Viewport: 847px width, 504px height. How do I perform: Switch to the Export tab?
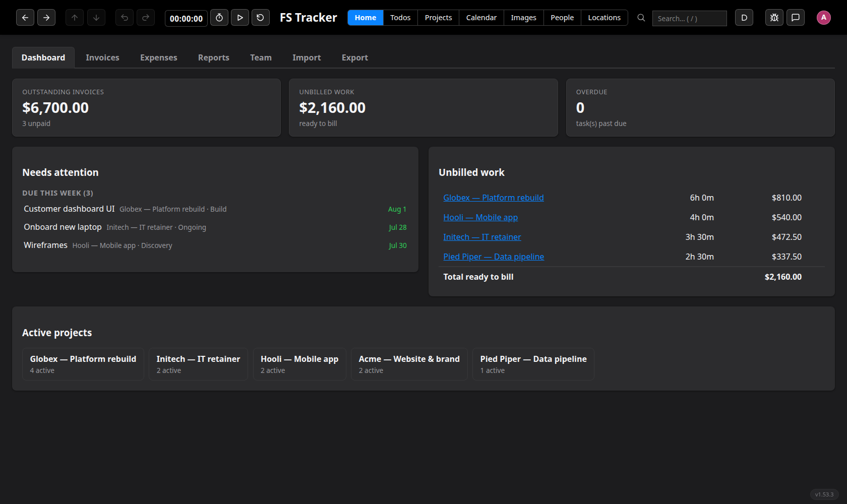click(355, 57)
